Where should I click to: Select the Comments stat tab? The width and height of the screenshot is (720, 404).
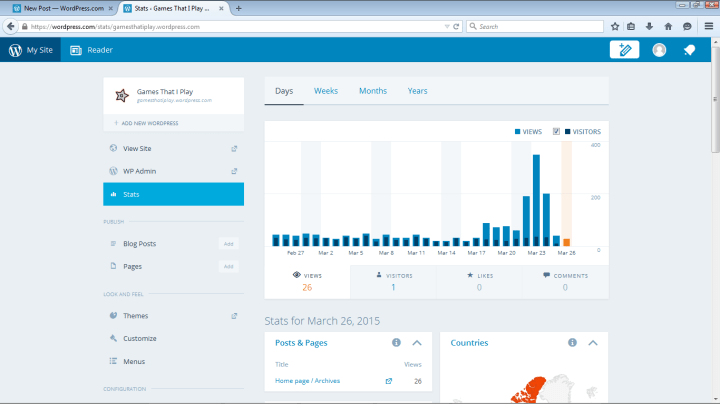(565, 282)
